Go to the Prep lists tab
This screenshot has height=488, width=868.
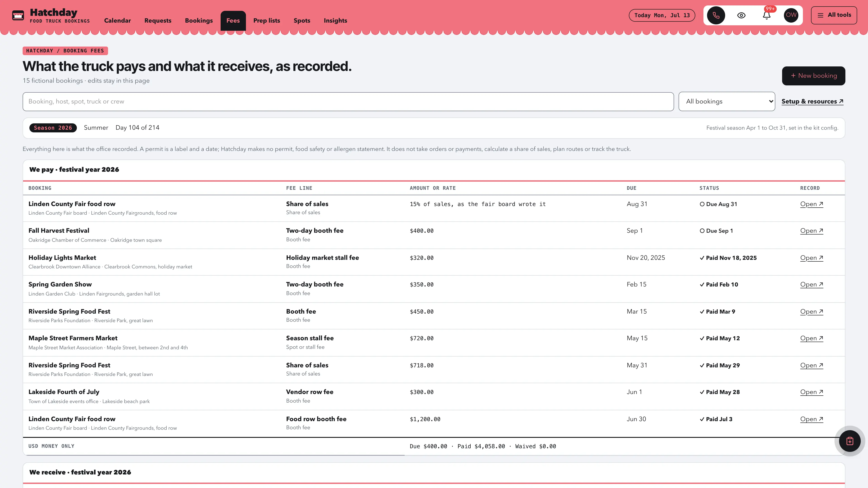pyautogui.click(x=267, y=21)
